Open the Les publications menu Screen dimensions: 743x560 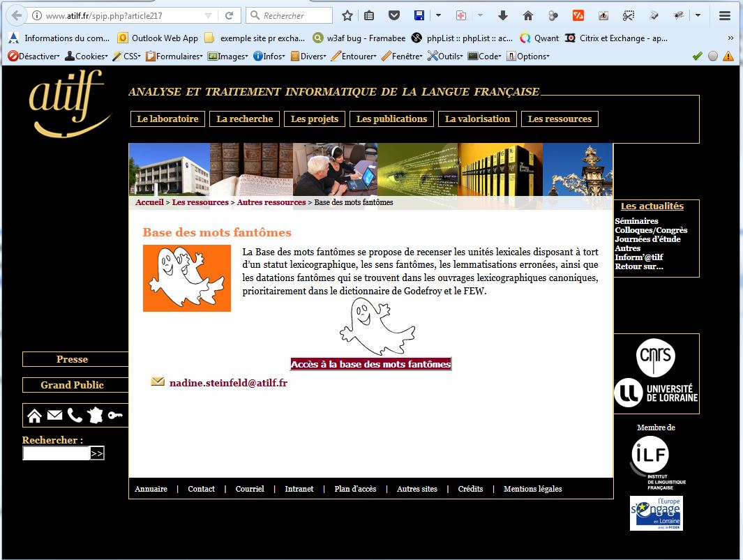click(391, 119)
